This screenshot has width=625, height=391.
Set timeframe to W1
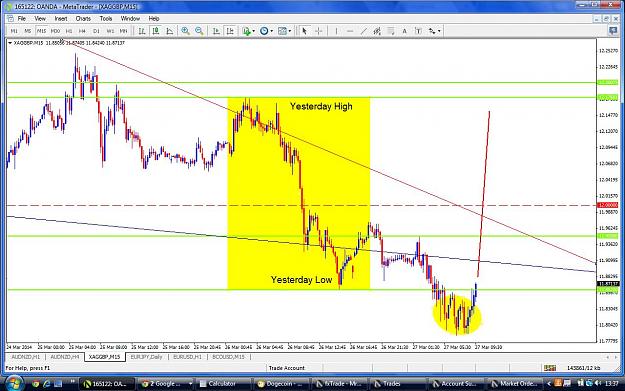click(110, 31)
